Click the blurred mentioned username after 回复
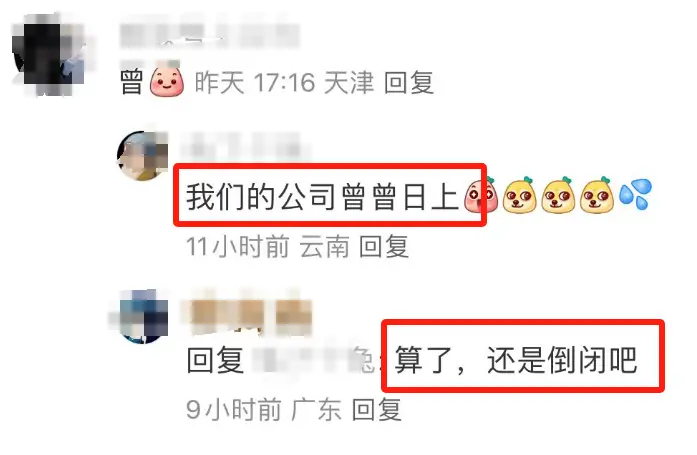The width and height of the screenshot is (697, 455). pos(313,360)
